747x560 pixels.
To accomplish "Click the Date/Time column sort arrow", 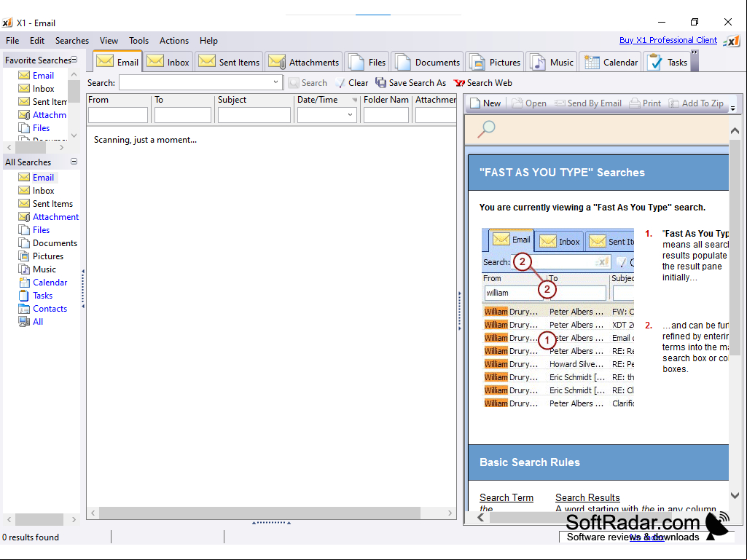I will click(354, 100).
